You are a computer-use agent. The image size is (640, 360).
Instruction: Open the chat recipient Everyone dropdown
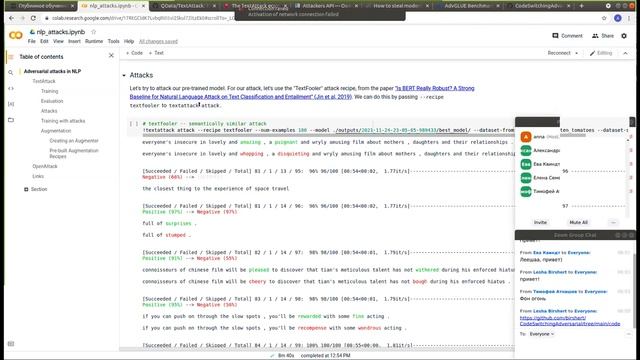542,334
